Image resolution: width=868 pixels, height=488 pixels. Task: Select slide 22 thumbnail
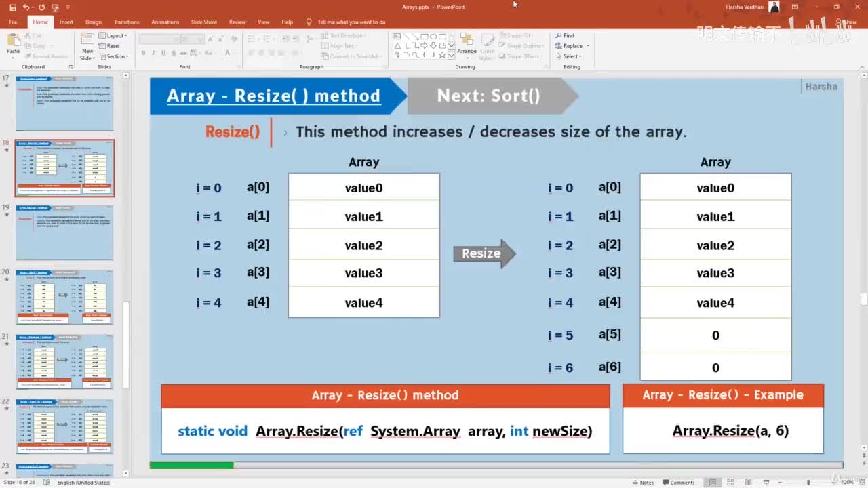[64, 426]
